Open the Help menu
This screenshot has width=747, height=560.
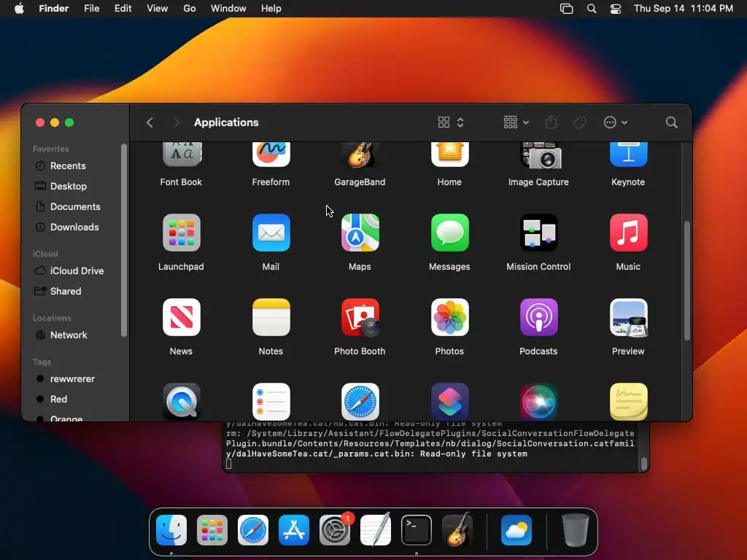click(x=271, y=9)
